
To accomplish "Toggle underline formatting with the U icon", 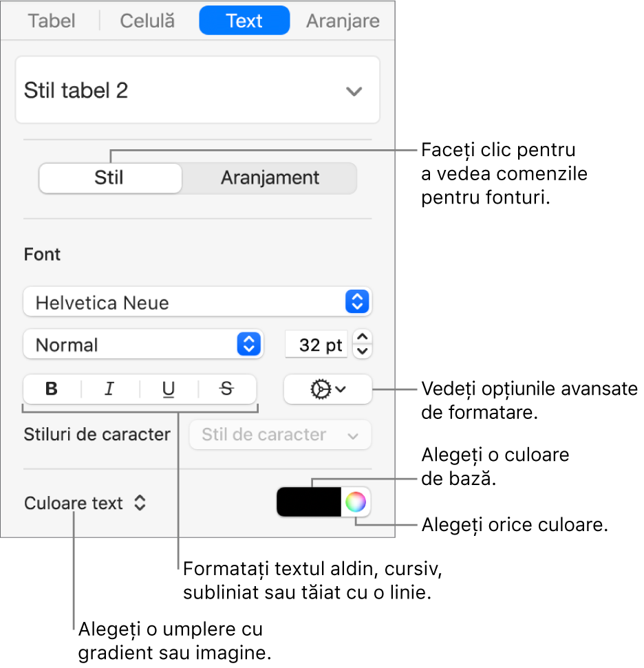I will point(168,389).
